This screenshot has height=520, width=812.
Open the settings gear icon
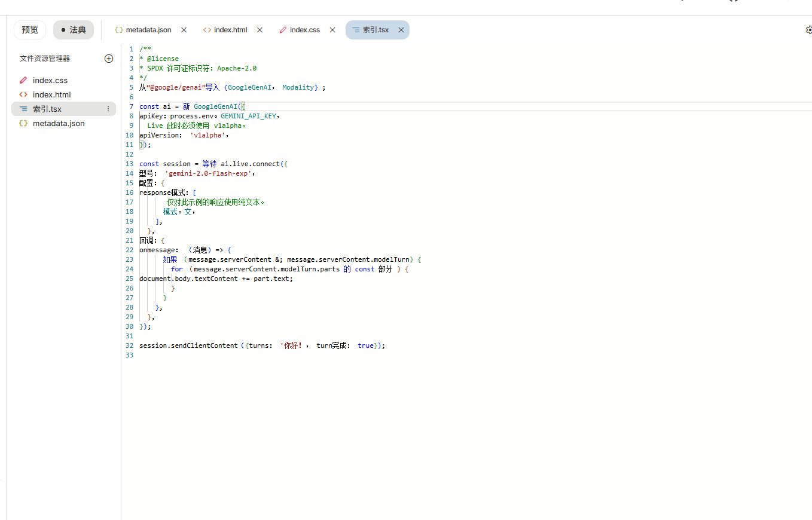click(x=808, y=30)
